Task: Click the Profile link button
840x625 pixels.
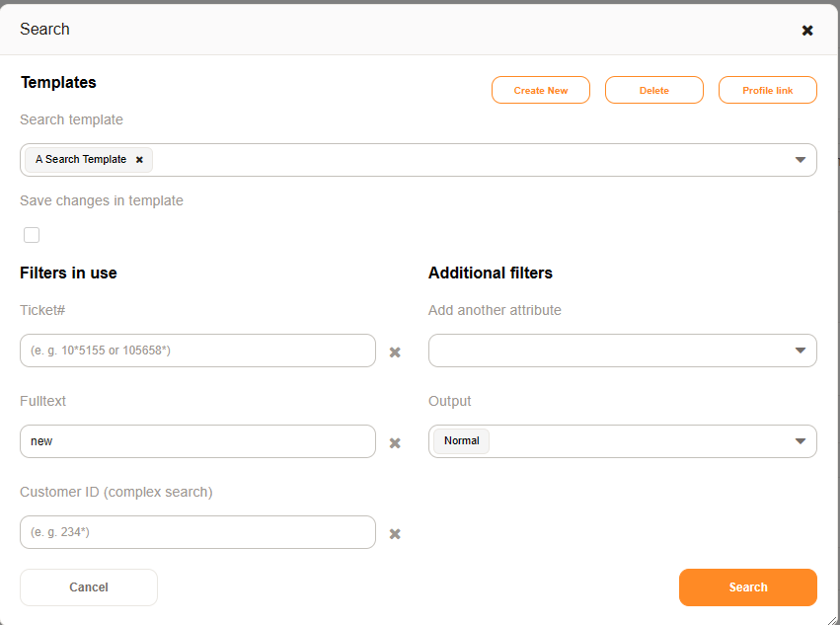Action: [x=767, y=90]
